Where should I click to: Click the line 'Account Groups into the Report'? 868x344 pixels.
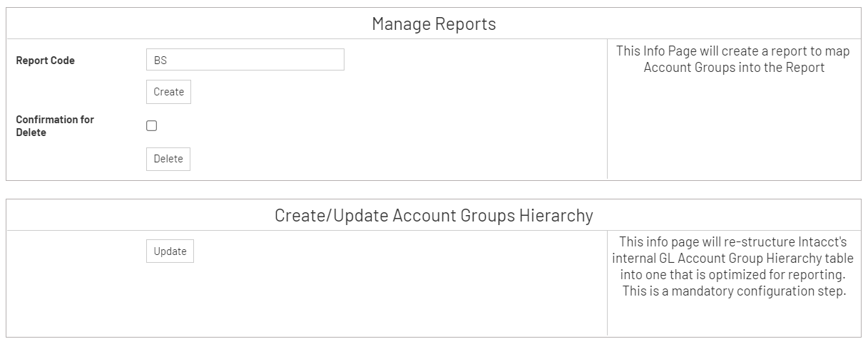pos(734,68)
